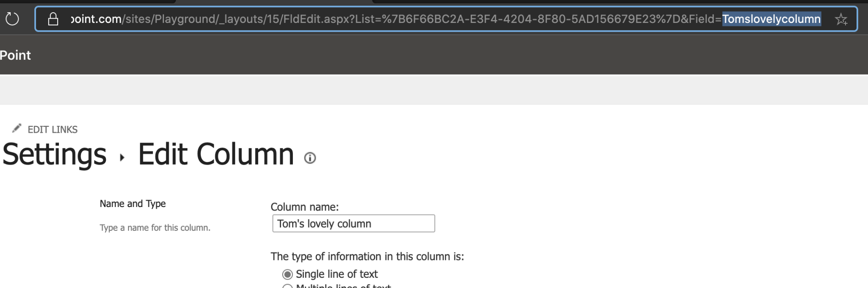Click the SharePoint title in the dark header
The image size is (868, 288).
[x=15, y=55]
